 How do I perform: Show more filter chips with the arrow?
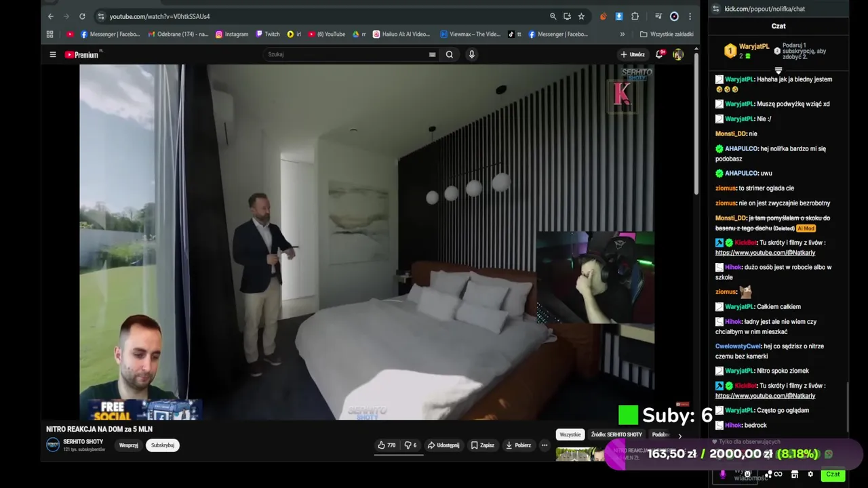coord(680,435)
